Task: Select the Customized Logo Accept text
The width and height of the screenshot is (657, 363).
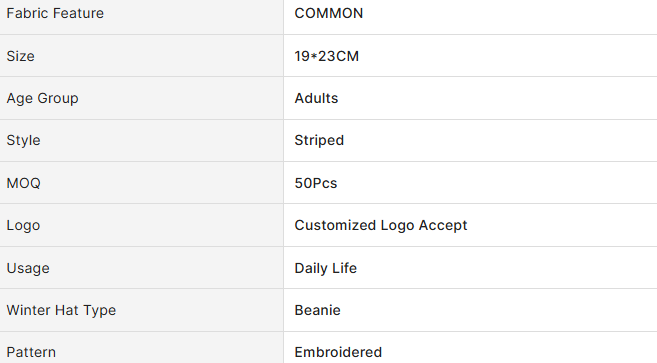Action: click(x=380, y=226)
